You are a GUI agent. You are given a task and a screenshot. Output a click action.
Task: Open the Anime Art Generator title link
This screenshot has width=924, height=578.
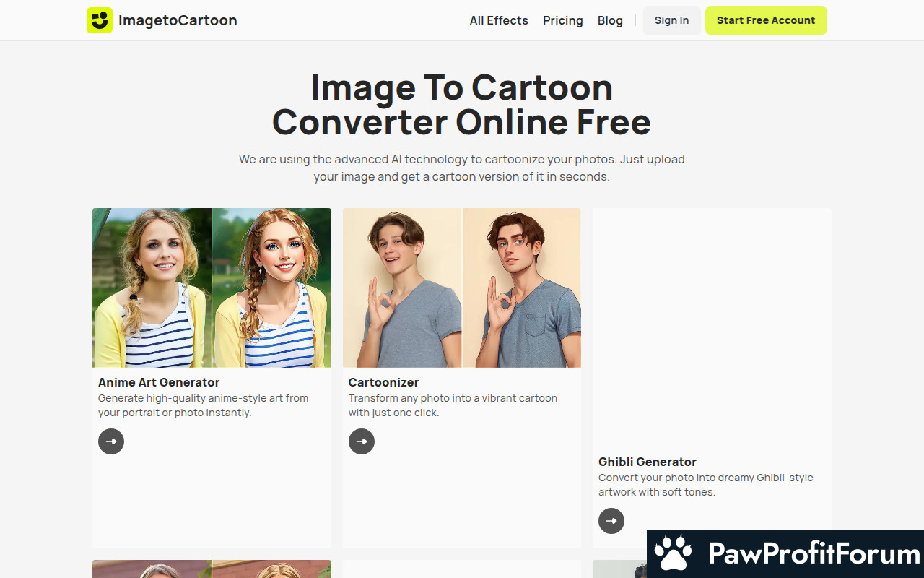click(159, 382)
